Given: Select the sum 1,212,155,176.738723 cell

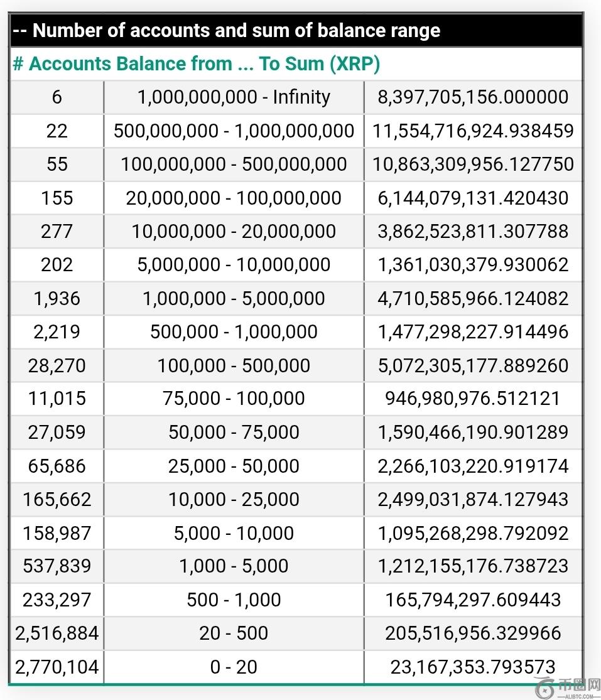Looking at the screenshot, I should (473, 566).
